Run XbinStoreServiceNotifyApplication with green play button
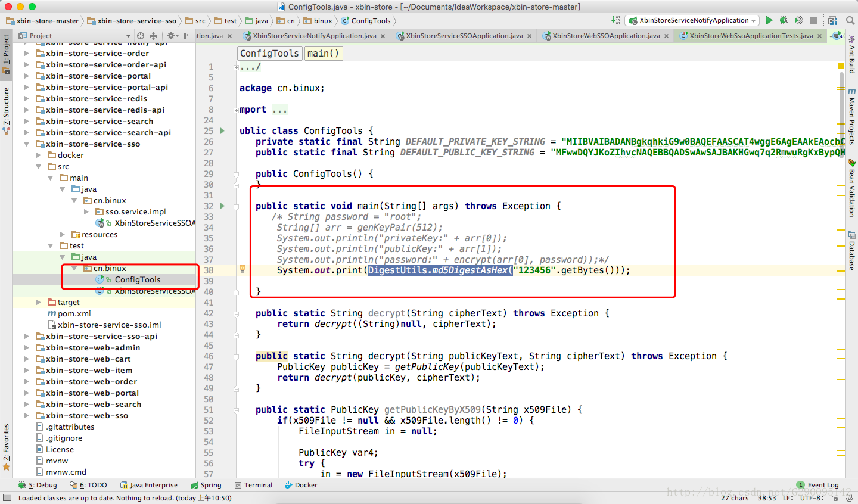Image resolution: width=858 pixels, height=504 pixels. coord(769,20)
